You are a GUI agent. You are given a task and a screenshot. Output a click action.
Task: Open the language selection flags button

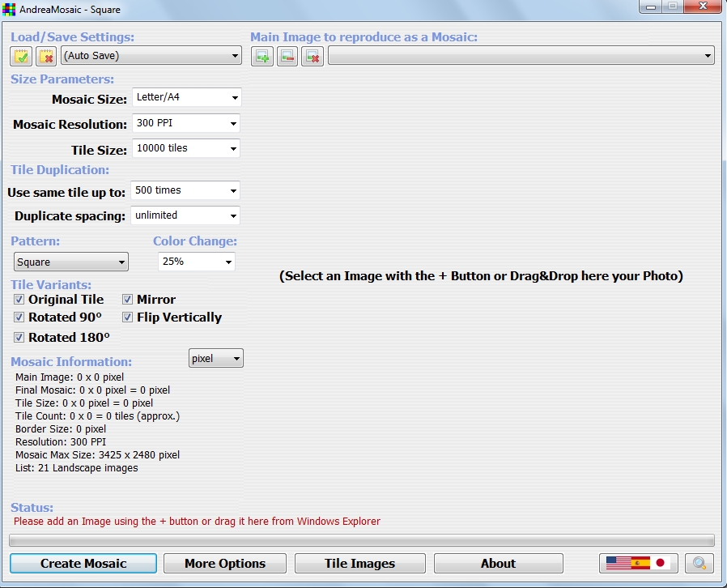(x=639, y=563)
